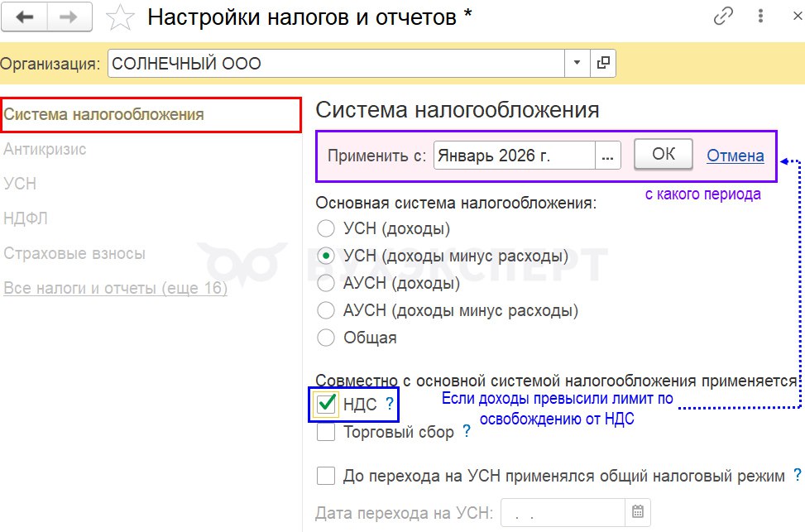This screenshot has height=532, width=805.
Task: Uncheck the НДС checkbox
Action: pyautogui.click(x=326, y=404)
